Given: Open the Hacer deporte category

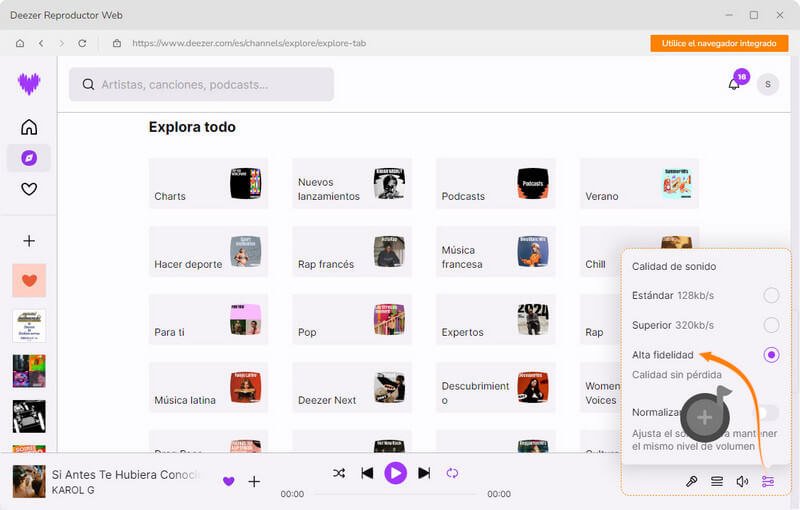Looking at the screenshot, I should [x=208, y=251].
